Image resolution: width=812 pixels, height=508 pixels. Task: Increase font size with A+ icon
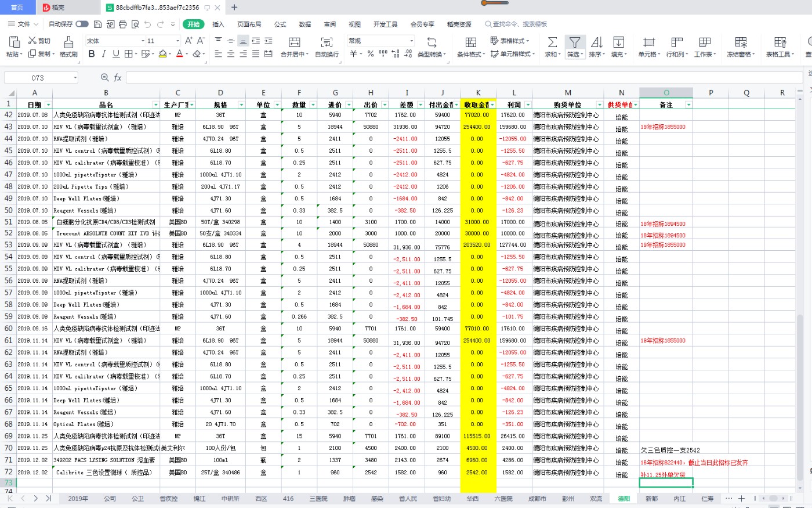coord(188,41)
